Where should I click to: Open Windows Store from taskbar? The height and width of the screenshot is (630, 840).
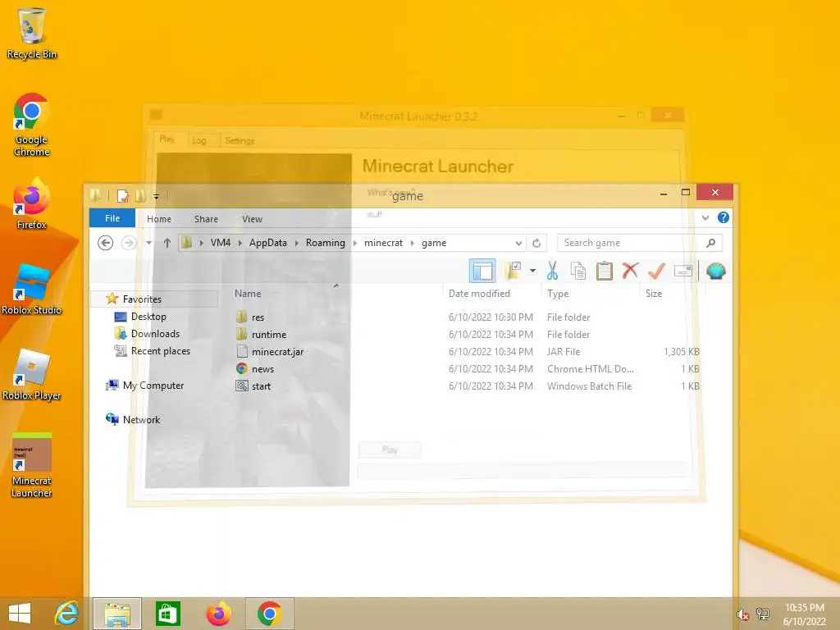point(167,614)
